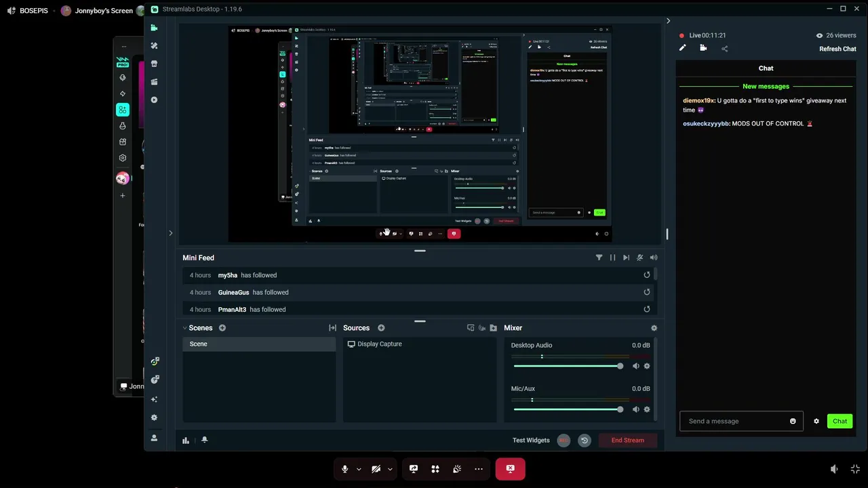
Task: Open scene transitions icon beside Scenes
Action: coord(332,328)
